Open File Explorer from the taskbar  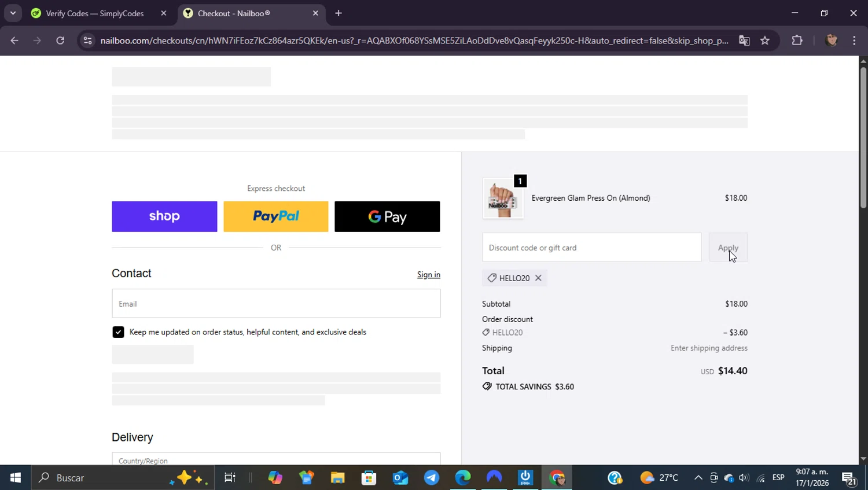[337, 478]
